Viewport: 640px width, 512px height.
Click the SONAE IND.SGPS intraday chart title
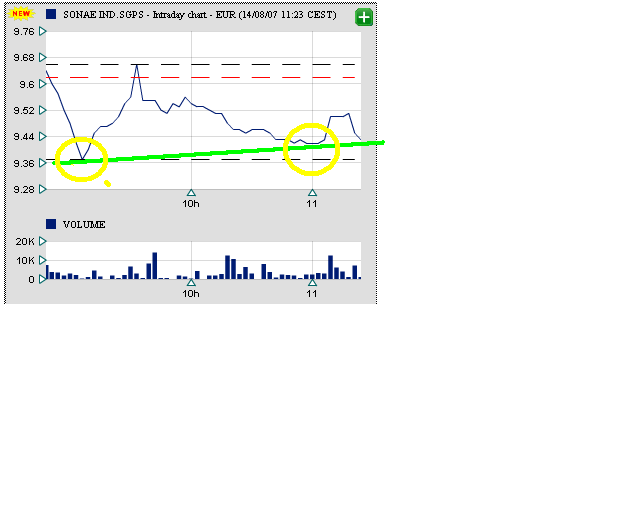click(x=200, y=15)
